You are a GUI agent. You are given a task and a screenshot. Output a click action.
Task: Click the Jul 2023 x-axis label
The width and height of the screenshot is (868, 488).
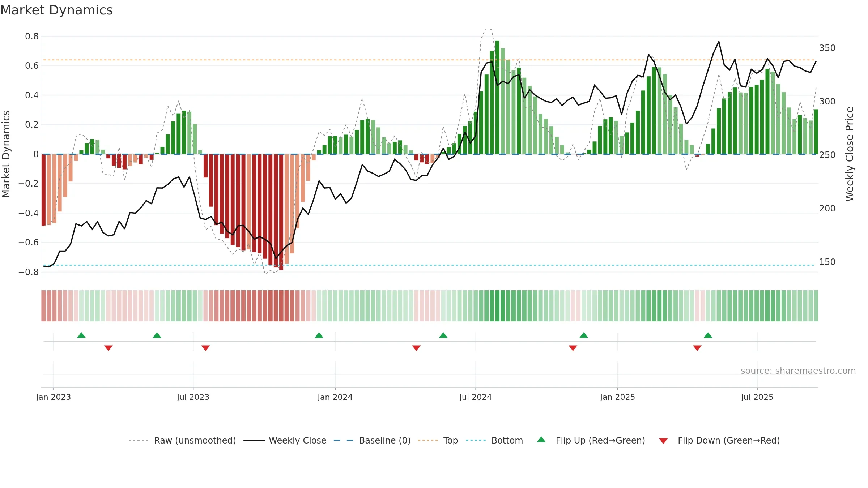(193, 397)
